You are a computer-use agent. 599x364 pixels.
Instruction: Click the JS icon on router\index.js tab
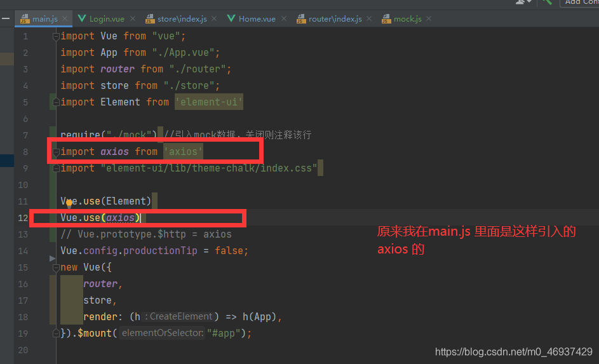pyautogui.click(x=301, y=18)
